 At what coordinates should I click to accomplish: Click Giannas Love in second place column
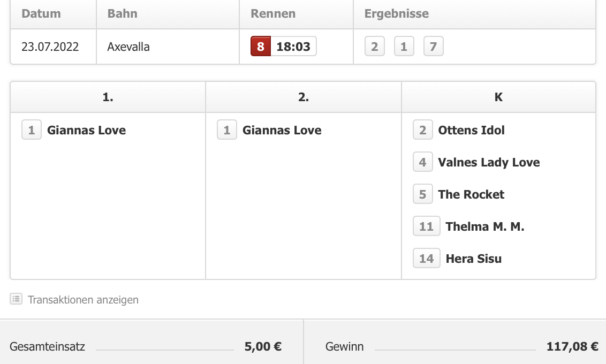click(x=282, y=130)
